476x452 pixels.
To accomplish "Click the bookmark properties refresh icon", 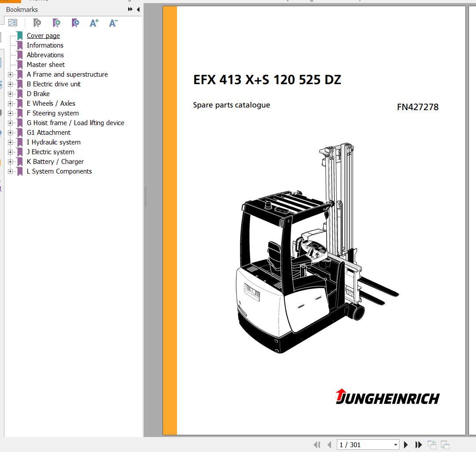I will pos(75,23).
